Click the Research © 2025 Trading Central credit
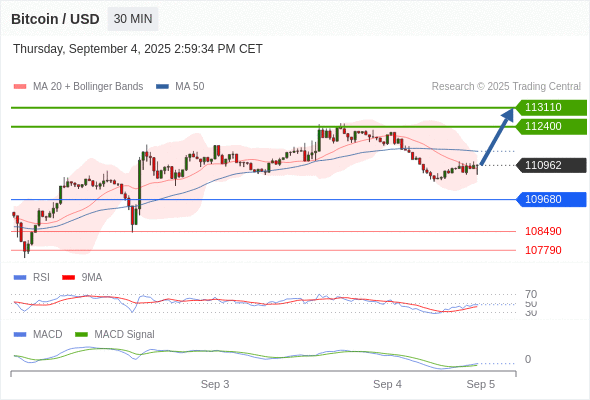The height and width of the screenshot is (400, 590). click(x=506, y=87)
